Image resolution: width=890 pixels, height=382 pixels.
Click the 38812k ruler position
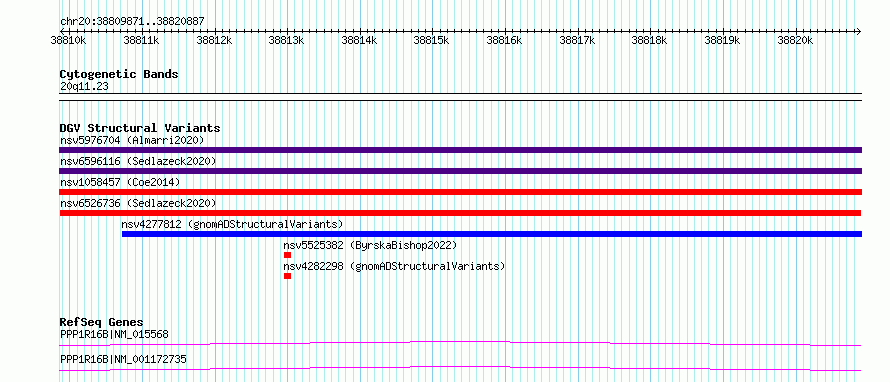coord(214,40)
